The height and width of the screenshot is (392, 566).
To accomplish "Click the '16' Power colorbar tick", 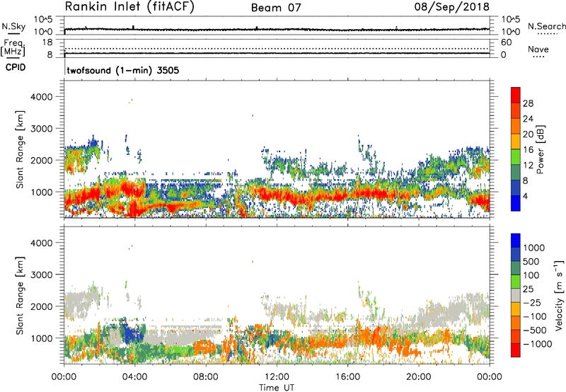I will coord(528,150).
